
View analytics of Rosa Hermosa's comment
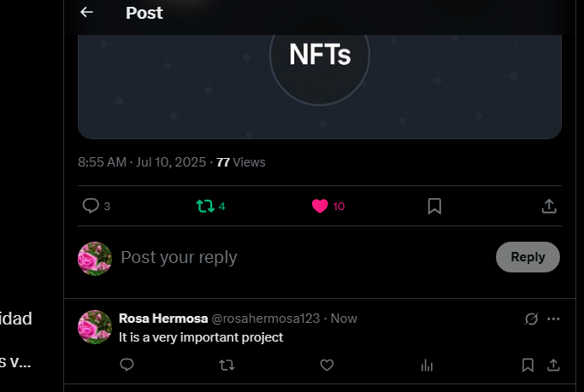(427, 366)
